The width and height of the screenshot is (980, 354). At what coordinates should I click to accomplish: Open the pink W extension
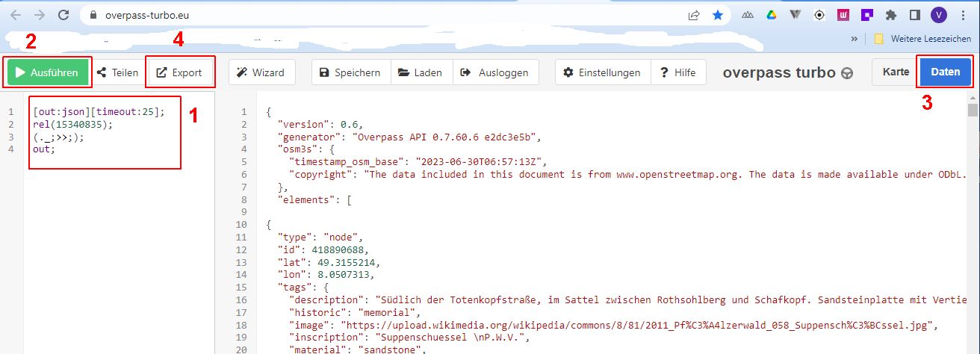pyautogui.click(x=843, y=15)
